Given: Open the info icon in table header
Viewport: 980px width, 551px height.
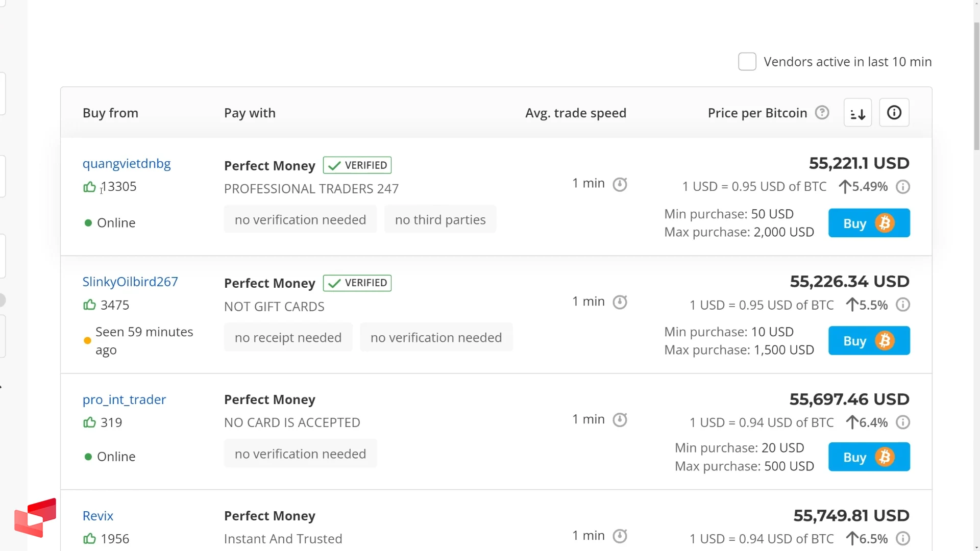Looking at the screenshot, I should click(894, 113).
